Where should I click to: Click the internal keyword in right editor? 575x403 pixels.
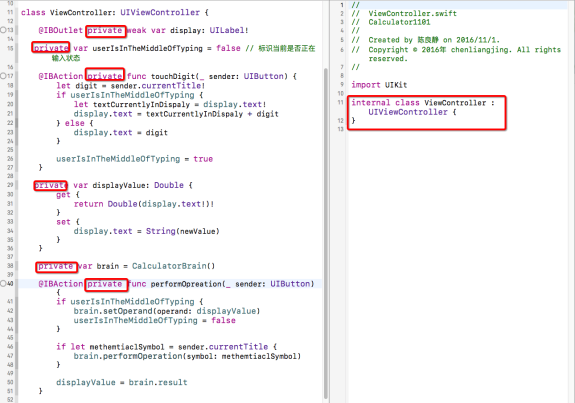pos(371,103)
